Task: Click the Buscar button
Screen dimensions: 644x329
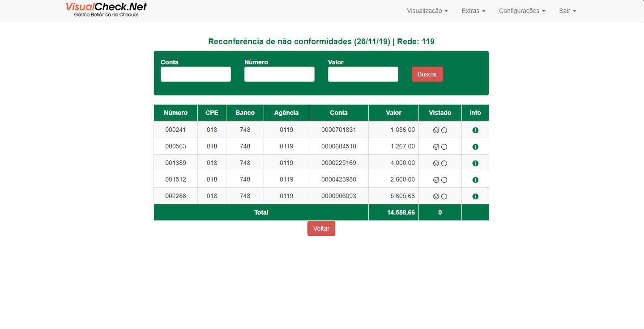Action: (x=427, y=74)
